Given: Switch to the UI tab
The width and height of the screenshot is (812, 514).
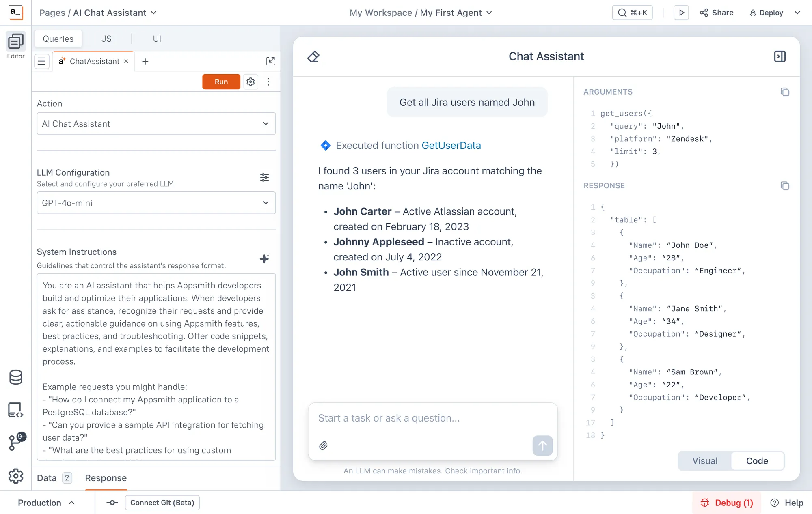Looking at the screenshot, I should (157, 39).
